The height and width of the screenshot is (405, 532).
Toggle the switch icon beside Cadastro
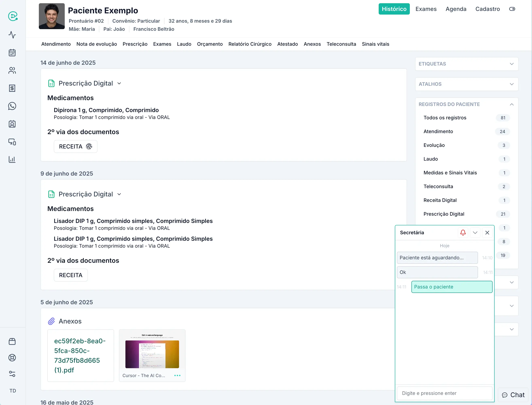click(x=512, y=9)
